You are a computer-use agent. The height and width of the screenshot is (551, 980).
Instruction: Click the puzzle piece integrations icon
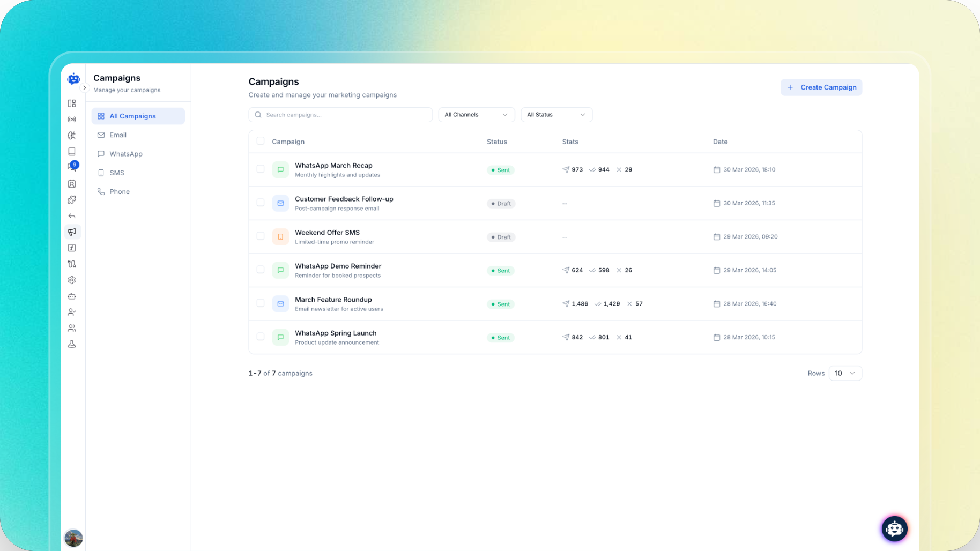point(72,200)
